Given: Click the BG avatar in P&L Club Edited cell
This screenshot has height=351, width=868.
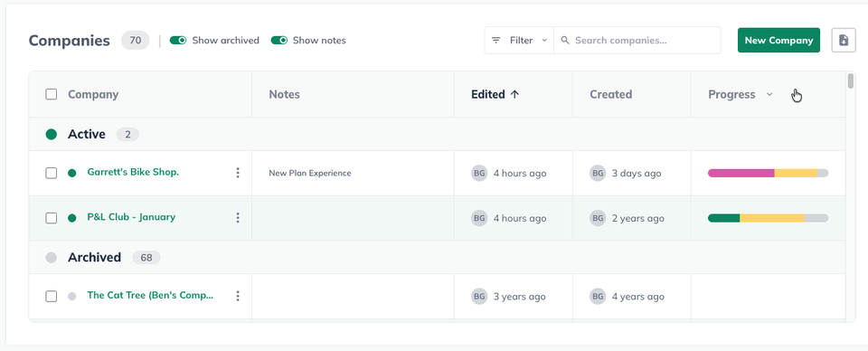Looking at the screenshot, I should [479, 218].
